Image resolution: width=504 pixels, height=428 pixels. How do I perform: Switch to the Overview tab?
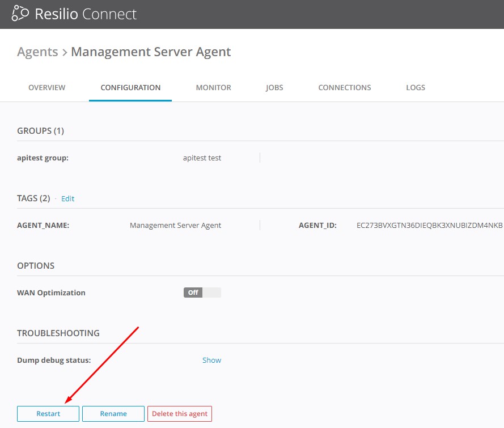pyautogui.click(x=46, y=88)
